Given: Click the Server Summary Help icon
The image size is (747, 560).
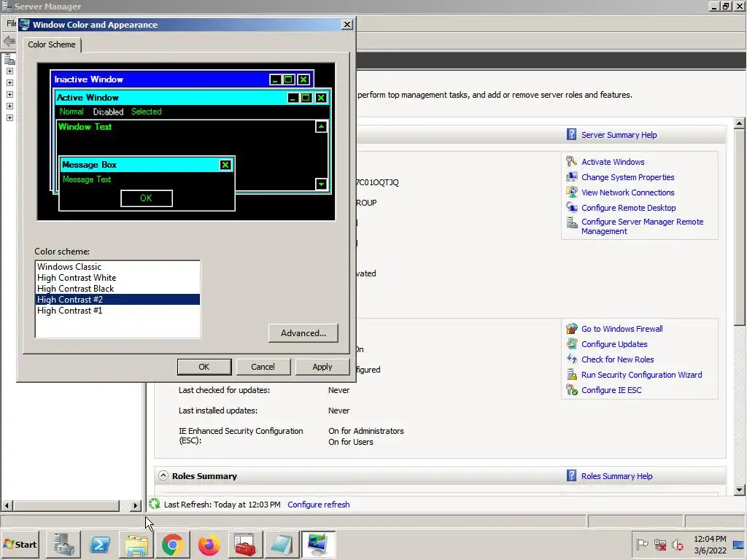Looking at the screenshot, I should (571, 135).
